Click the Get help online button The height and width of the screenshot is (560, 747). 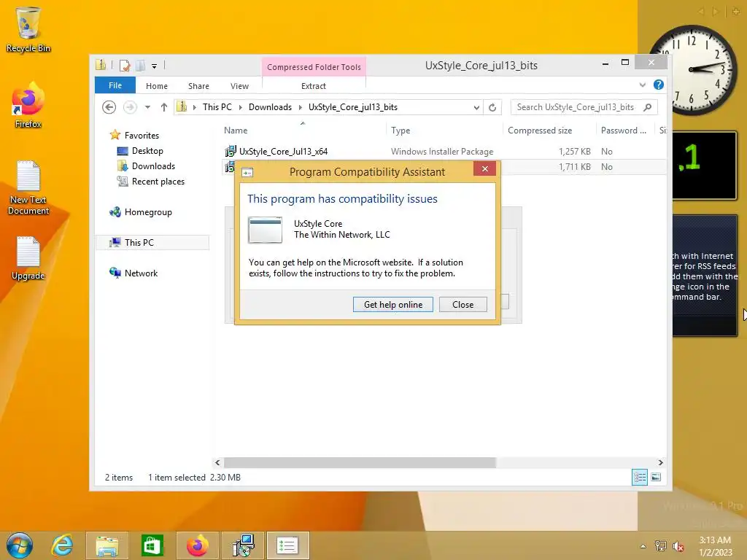click(x=393, y=305)
